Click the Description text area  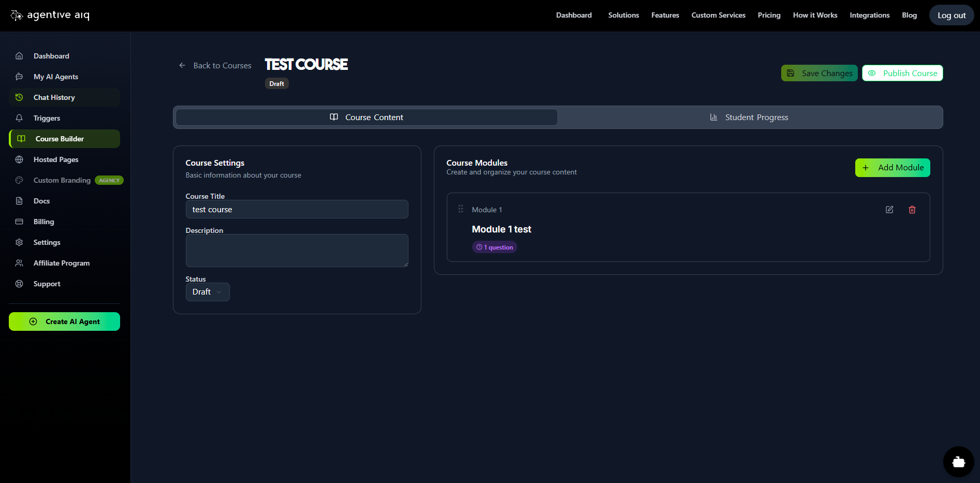point(297,251)
